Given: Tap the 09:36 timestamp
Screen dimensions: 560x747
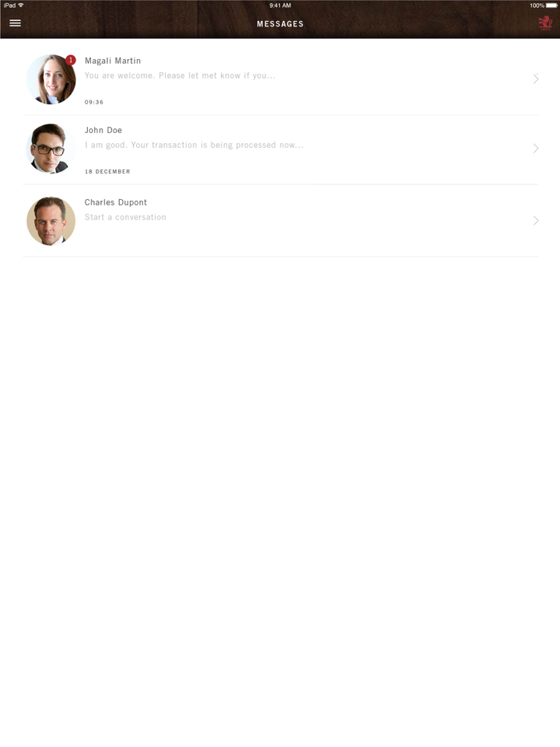Looking at the screenshot, I should pos(94,102).
